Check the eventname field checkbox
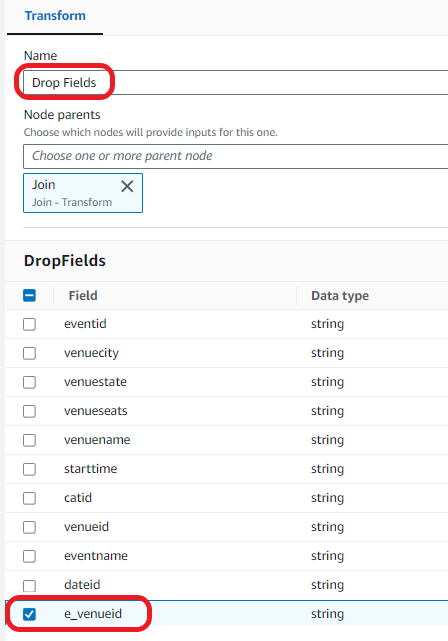 29,556
